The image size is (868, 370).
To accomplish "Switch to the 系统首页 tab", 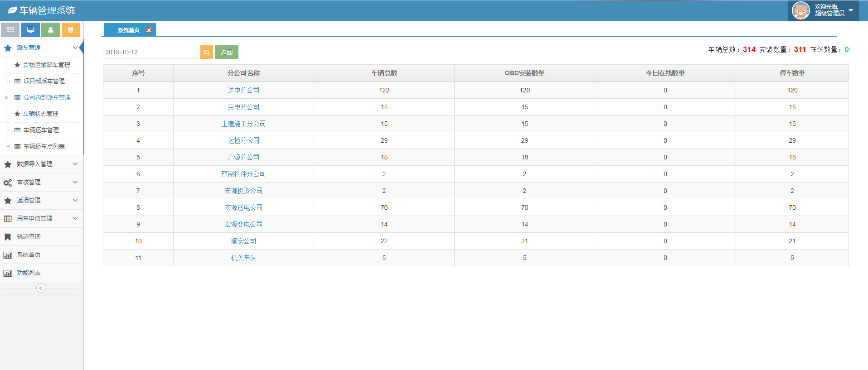I will point(129,30).
